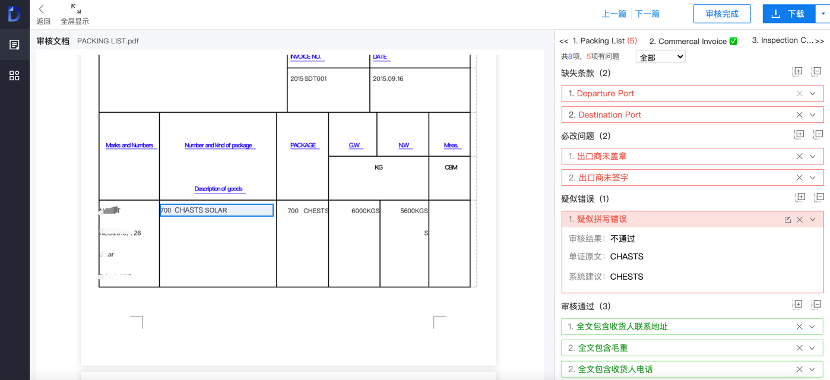Viewport: 830px width, 380px height.
Task: Open the grid apps icon in left sidebar
Action: 14,75
